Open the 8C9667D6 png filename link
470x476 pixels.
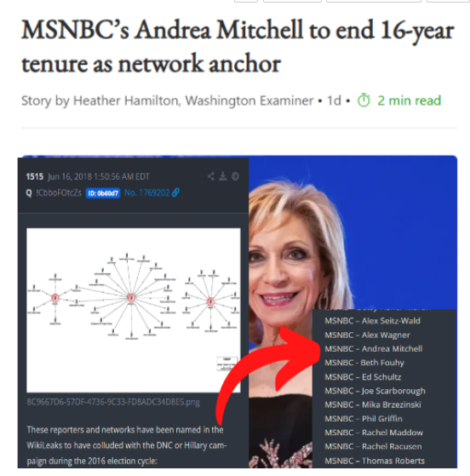pyautogui.click(x=113, y=402)
